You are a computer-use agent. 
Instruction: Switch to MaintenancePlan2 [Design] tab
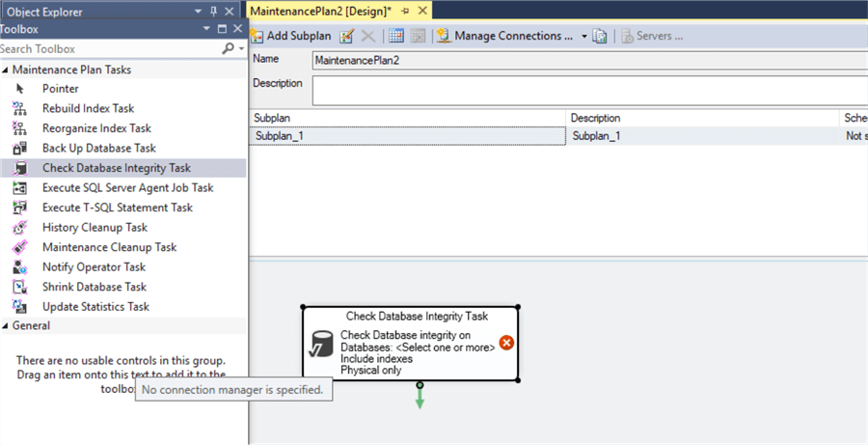tap(322, 11)
